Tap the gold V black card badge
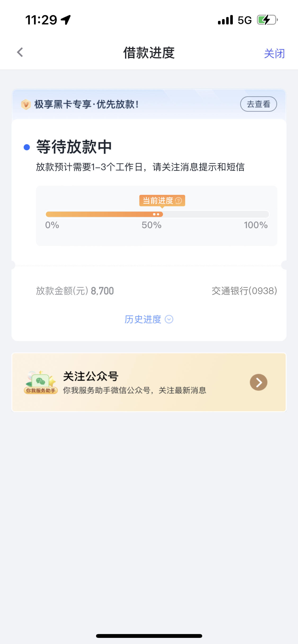 point(26,104)
